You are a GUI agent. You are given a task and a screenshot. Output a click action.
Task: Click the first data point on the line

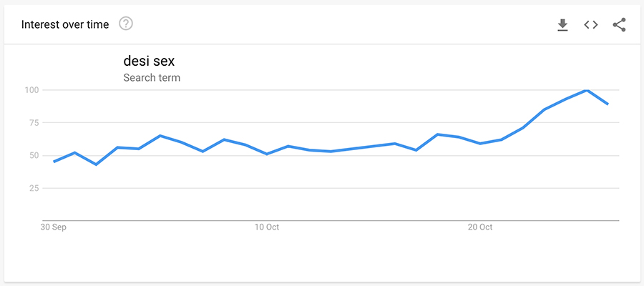point(54,162)
